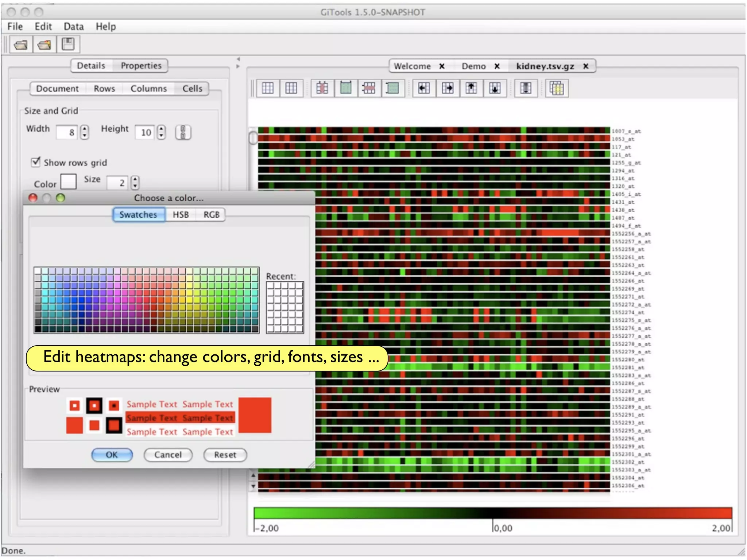Viewport: 747px width, 560px height.
Task: Click the move columns left arrow icon
Action: point(424,88)
